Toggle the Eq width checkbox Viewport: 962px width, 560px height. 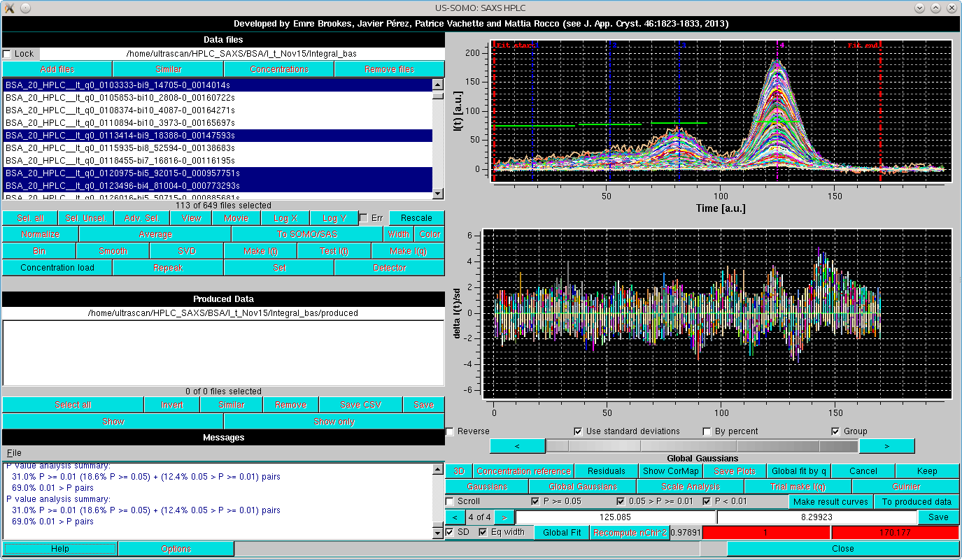(483, 532)
